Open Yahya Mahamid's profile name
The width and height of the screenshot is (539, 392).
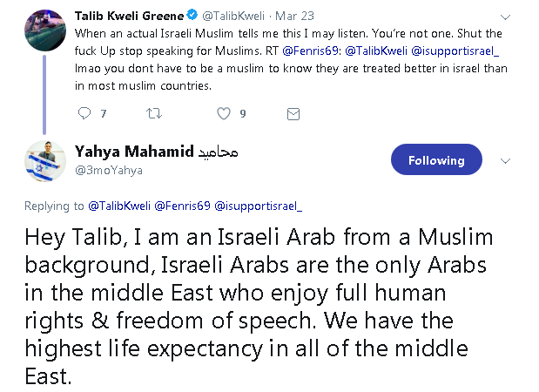click(134, 152)
